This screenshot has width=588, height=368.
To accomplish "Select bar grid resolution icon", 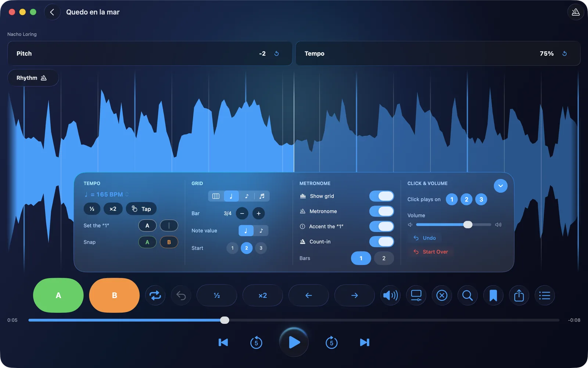I will point(216,196).
